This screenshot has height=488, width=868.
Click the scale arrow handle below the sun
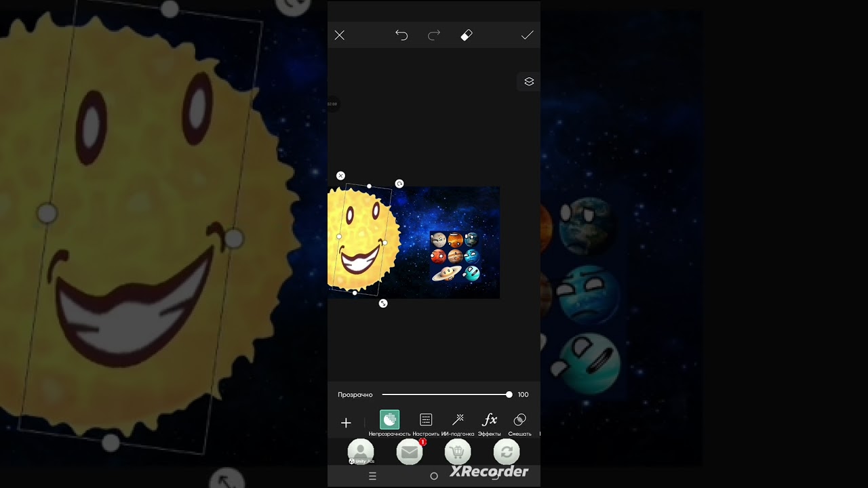[x=383, y=304]
